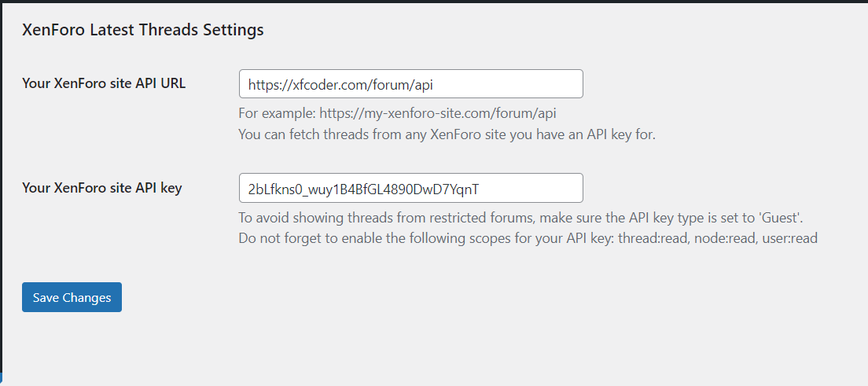The width and height of the screenshot is (868, 386).
Task: Click the word 'Settings' in the page heading
Action: 234,30
